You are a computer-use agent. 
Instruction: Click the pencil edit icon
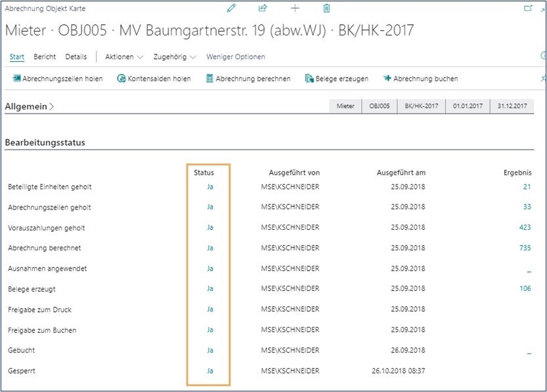pos(230,9)
